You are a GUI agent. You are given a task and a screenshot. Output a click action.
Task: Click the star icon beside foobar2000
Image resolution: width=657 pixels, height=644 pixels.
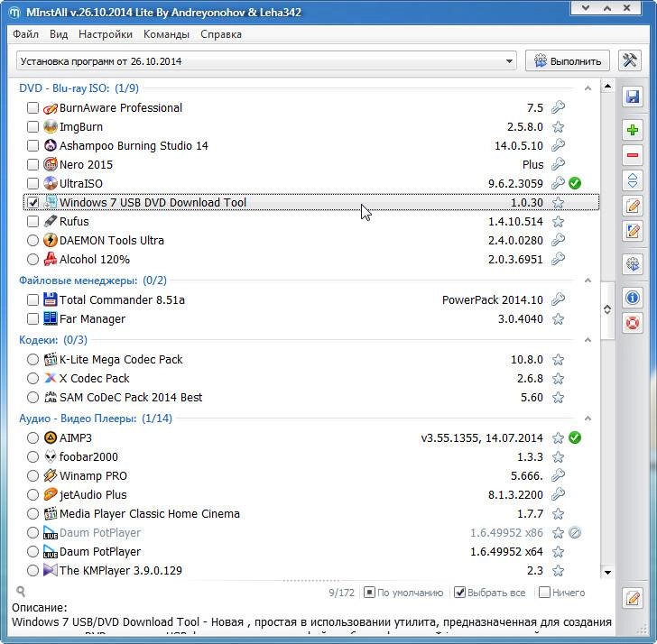(558, 456)
